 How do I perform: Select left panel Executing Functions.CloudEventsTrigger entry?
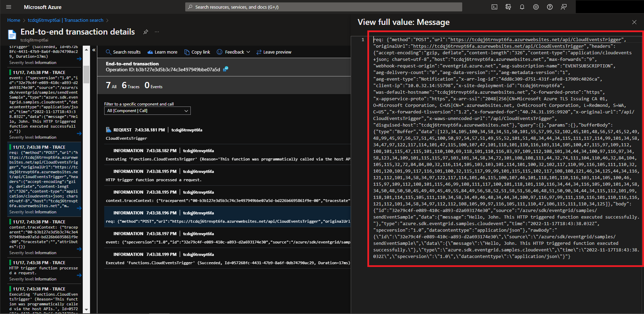[44, 299]
